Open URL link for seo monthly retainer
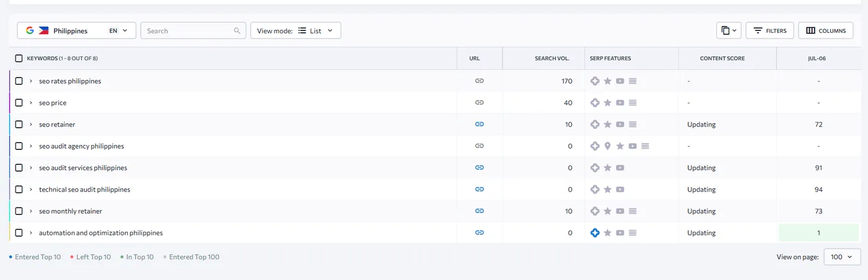This screenshot has height=280, width=868. coord(479,211)
